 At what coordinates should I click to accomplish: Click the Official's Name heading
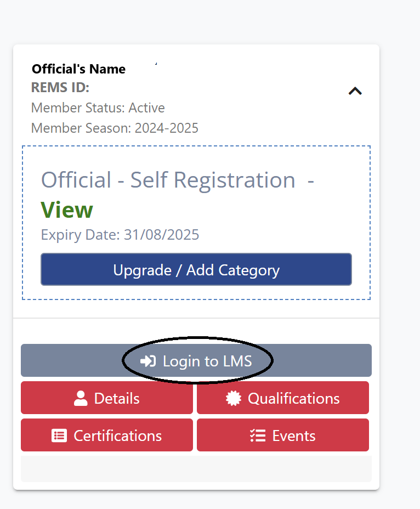[78, 69]
